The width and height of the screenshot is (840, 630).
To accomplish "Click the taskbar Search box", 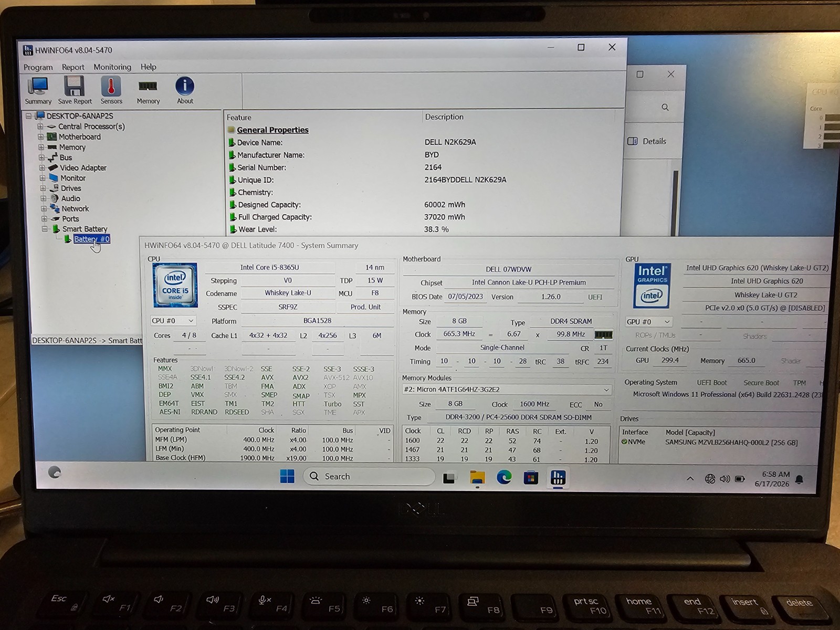I will pyautogui.click(x=369, y=477).
